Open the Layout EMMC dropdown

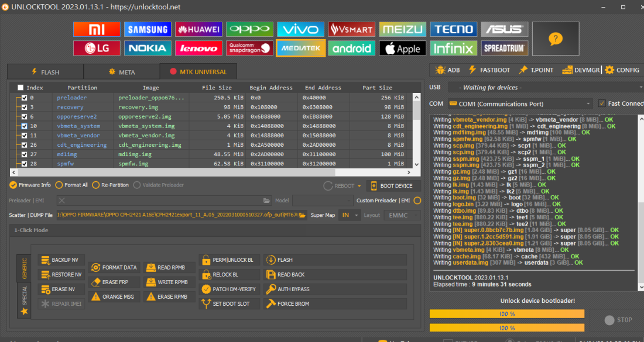point(402,215)
